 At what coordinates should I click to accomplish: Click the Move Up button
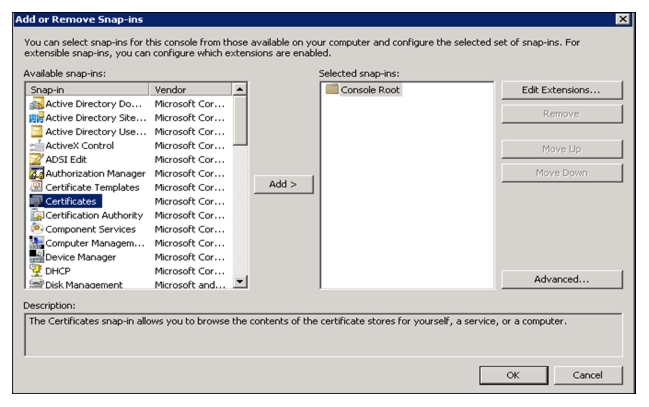[562, 149]
